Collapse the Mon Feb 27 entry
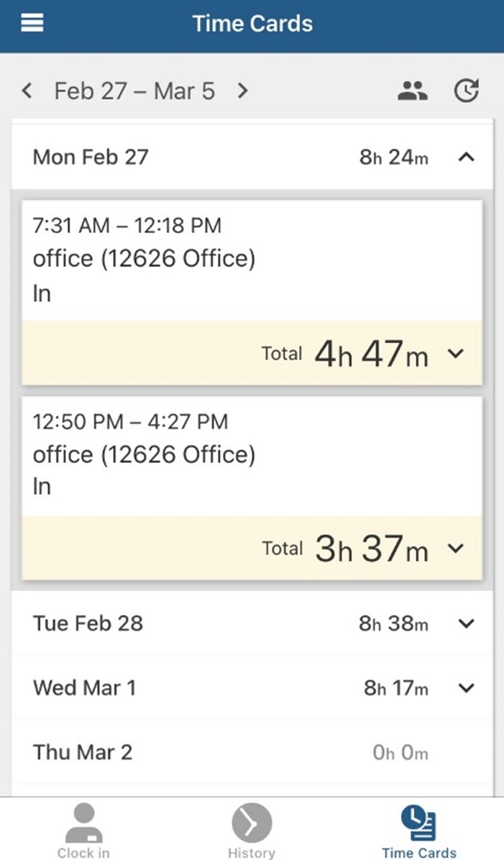 click(x=467, y=157)
